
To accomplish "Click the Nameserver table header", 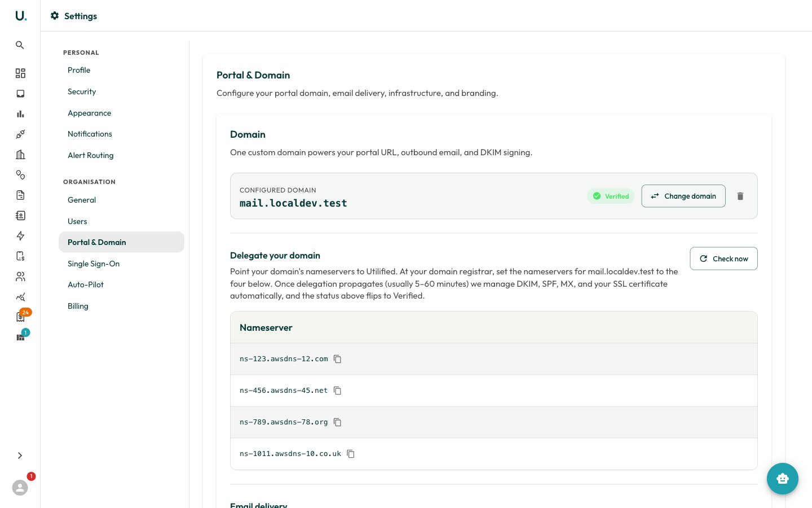I will pyautogui.click(x=493, y=327).
